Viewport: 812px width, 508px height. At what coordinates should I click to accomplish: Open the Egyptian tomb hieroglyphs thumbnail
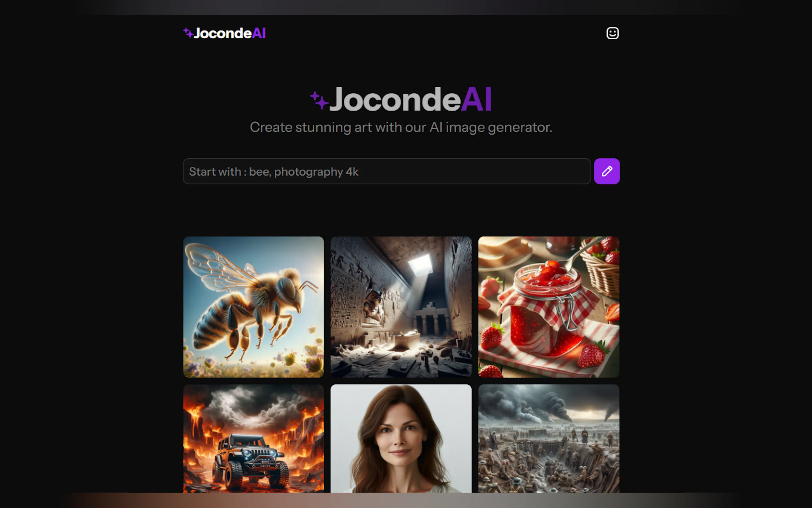(401, 307)
